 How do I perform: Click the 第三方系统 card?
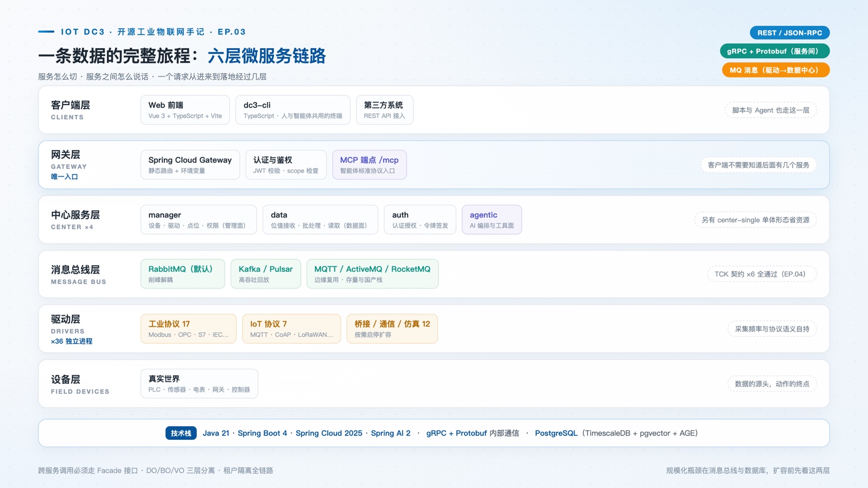coord(385,110)
